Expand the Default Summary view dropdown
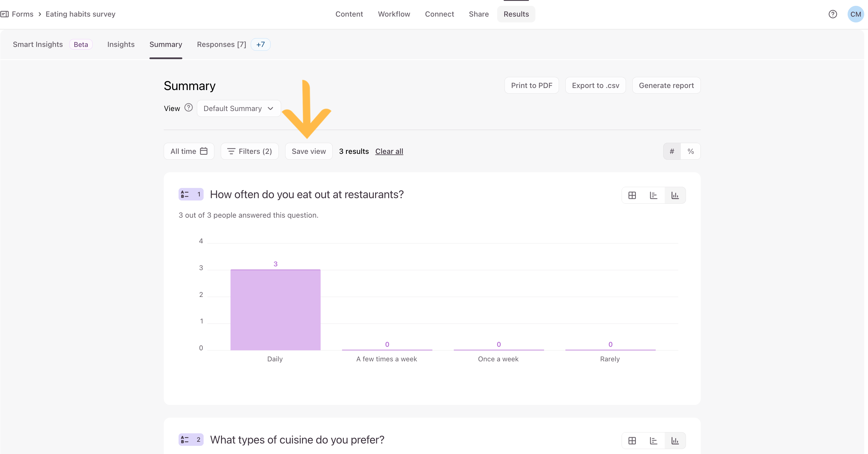 (239, 108)
